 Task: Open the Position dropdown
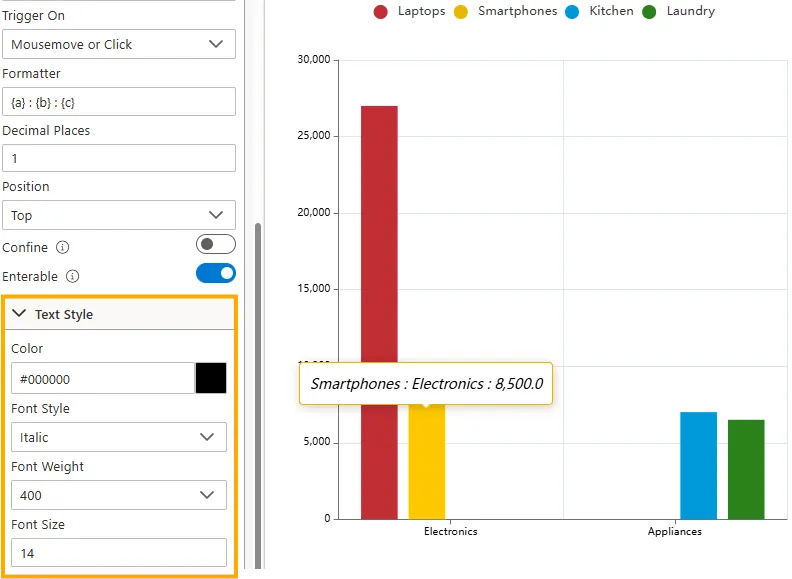(118, 215)
